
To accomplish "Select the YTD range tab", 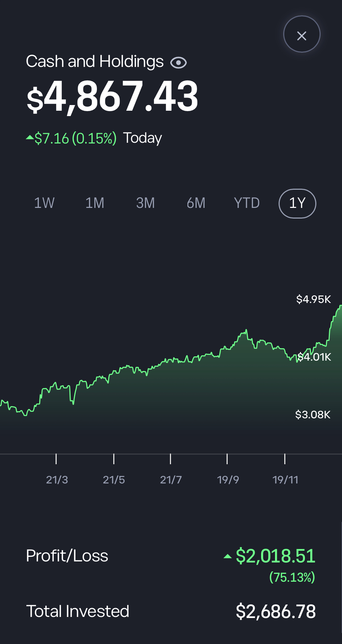I will click(x=247, y=203).
